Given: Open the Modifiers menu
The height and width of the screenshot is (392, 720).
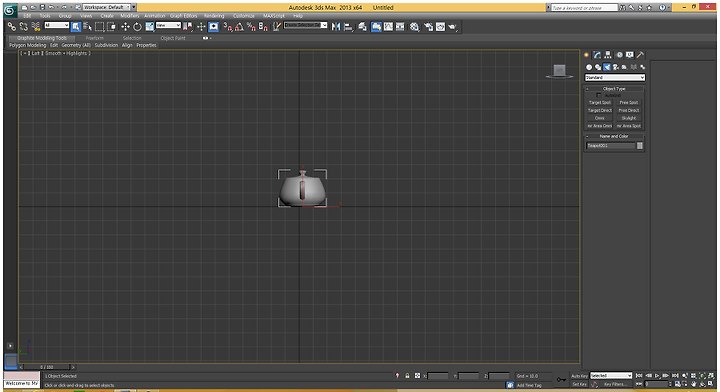Looking at the screenshot, I should click(x=129, y=16).
